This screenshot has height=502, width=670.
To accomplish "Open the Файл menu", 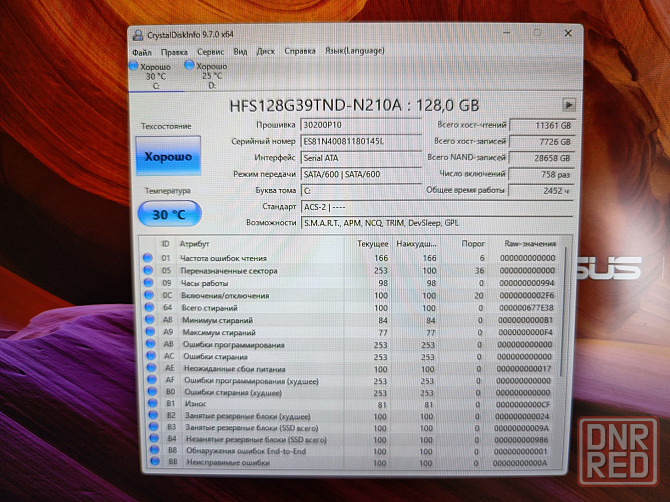I will (x=141, y=51).
